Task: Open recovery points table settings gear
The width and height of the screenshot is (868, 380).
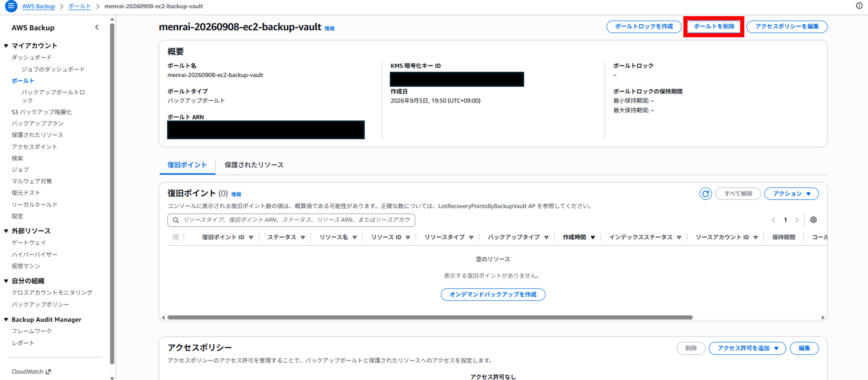Action: (813, 220)
